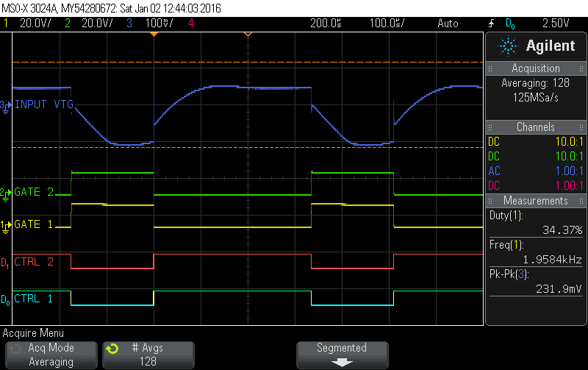Click the Averaging: 128 acquisition text
Image resolution: width=588 pixels, height=370 pixels.
536,83
